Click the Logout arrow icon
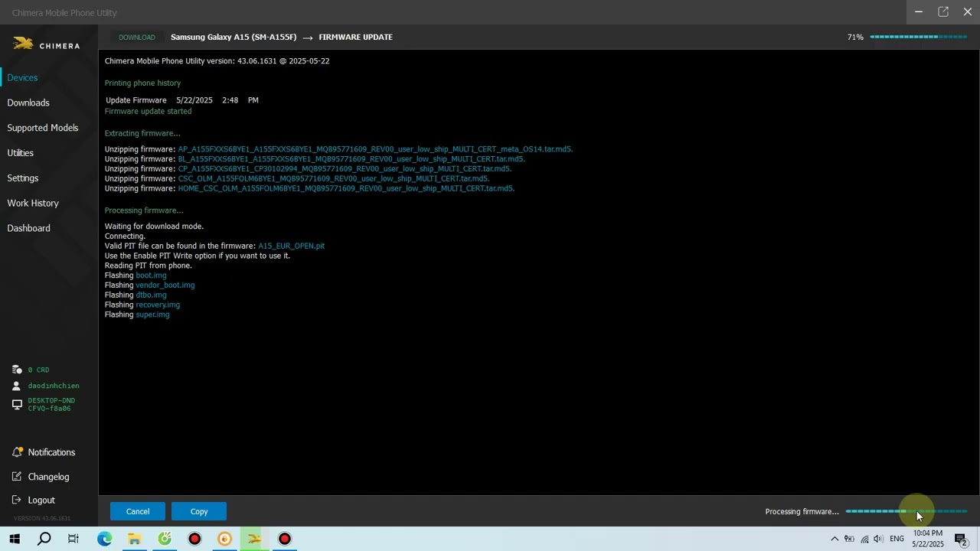The image size is (980, 551). (17, 500)
